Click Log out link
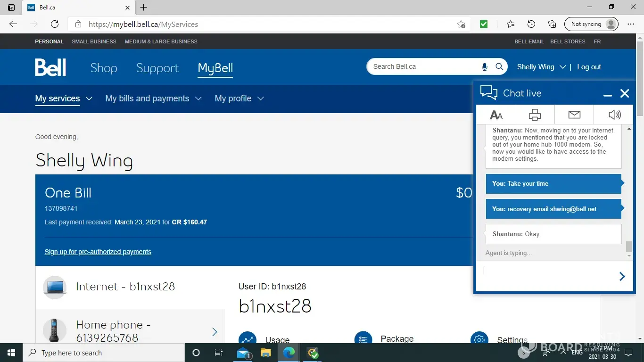 coord(589,67)
